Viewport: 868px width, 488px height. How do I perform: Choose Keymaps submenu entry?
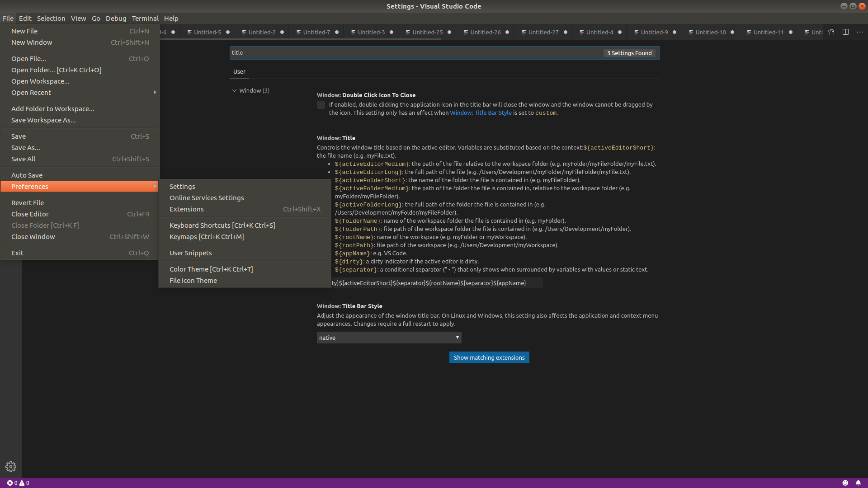(245, 237)
